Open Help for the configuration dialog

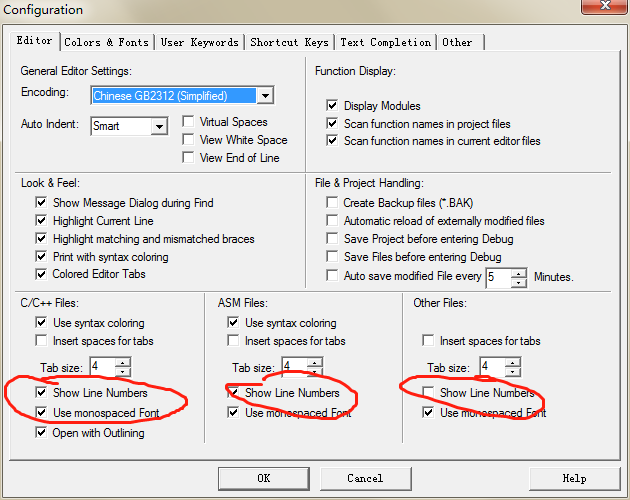pos(574,478)
